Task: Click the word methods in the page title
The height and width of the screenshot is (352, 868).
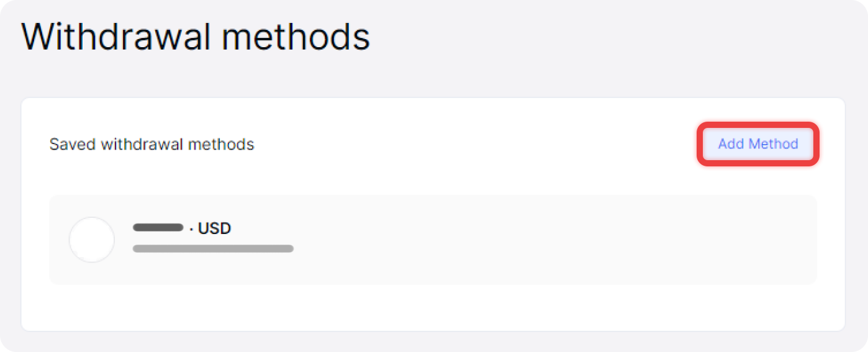Action: pyautogui.click(x=296, y=37)
